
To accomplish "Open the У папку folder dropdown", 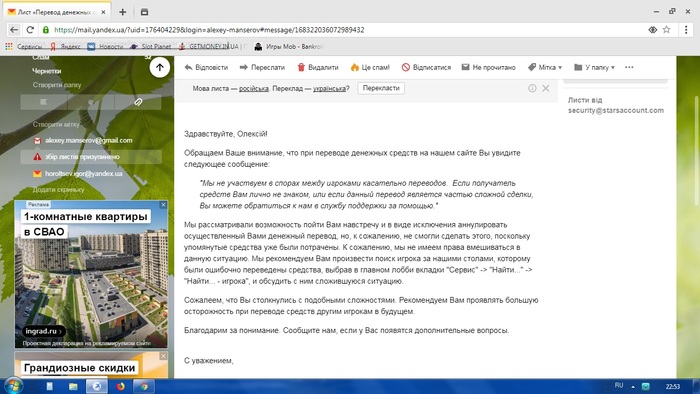I will click(x=594, y=67).
